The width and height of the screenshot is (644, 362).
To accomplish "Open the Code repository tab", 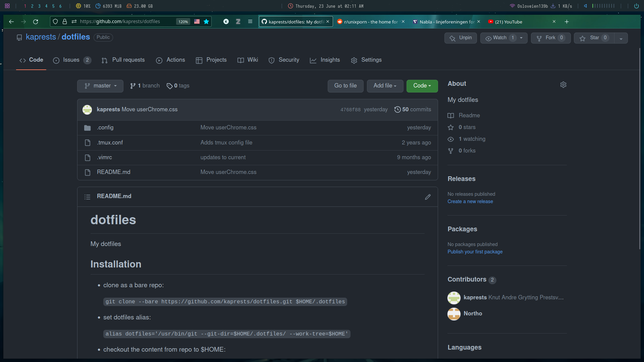I will pos(31,60).
